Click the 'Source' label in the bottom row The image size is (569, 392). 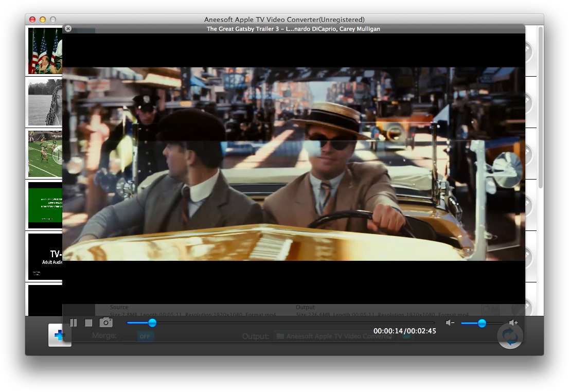click(x=119, y=308)
